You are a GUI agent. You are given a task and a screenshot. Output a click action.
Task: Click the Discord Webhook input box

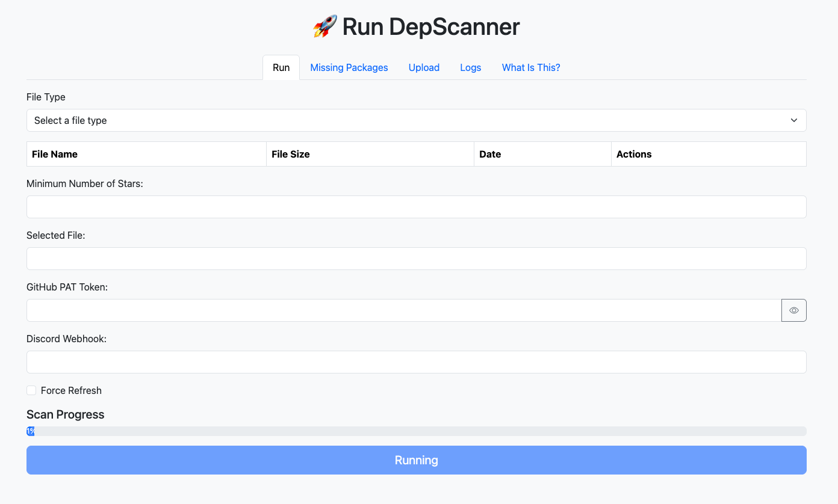coord(416,362)
